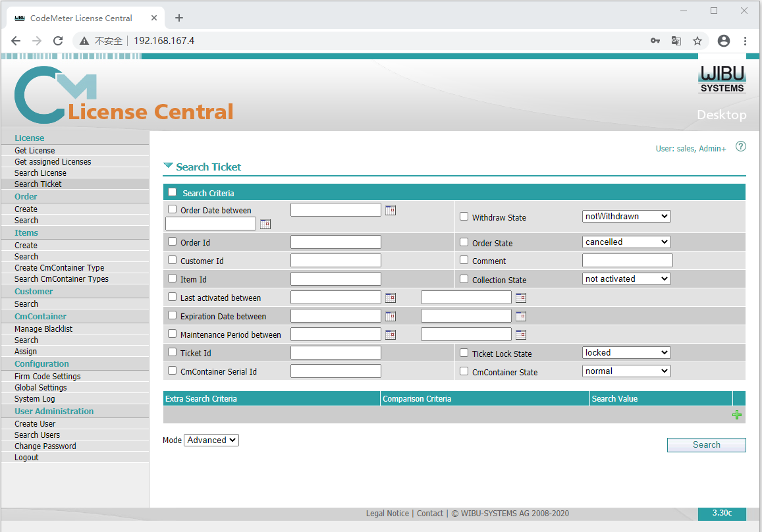
Task: Click the Ticket Id text field
Action: pyautogui.click(x=336, y=353)
